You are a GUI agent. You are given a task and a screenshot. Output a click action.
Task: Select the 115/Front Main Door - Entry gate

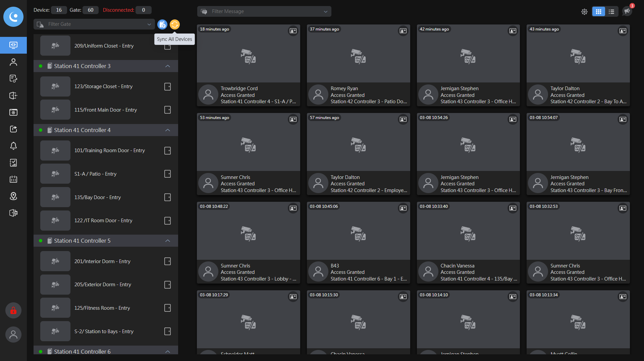tap(105, 110)
